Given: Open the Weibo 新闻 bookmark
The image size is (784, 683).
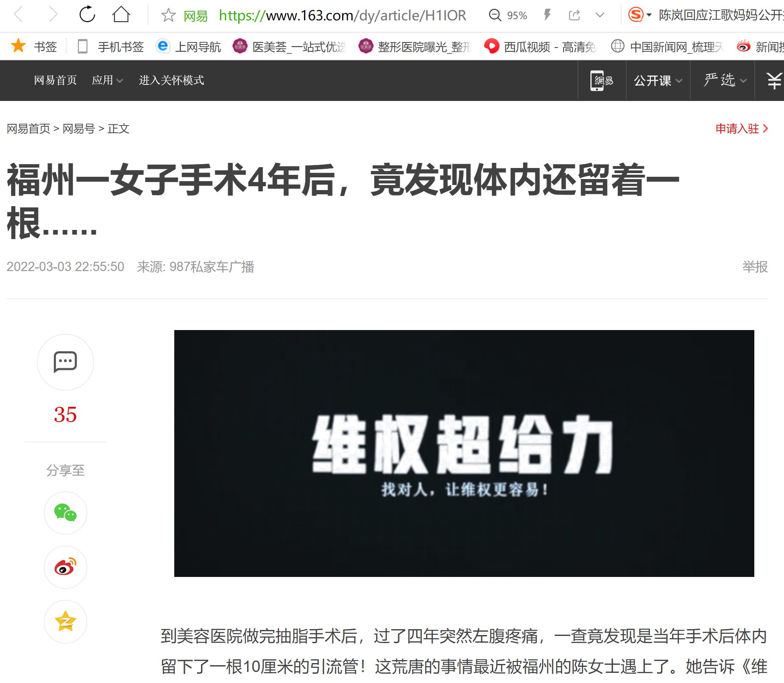Looking at the screenshot, I should coord(760,46).
